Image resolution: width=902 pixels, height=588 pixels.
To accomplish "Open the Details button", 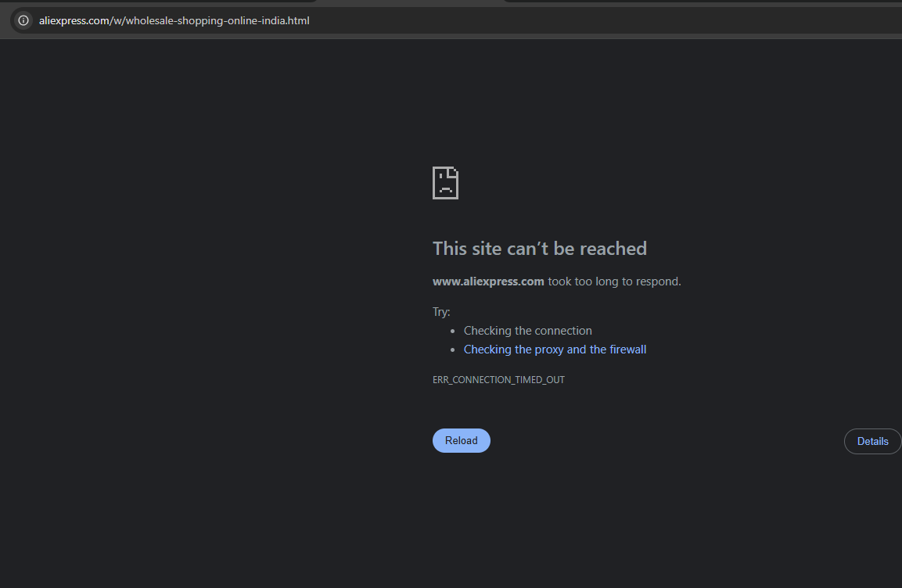I will click(872, 441).
